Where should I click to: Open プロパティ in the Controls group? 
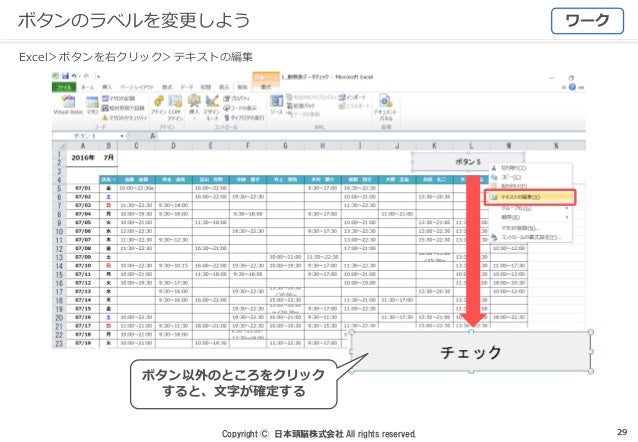pyautogui.click(x=237, y=98)
